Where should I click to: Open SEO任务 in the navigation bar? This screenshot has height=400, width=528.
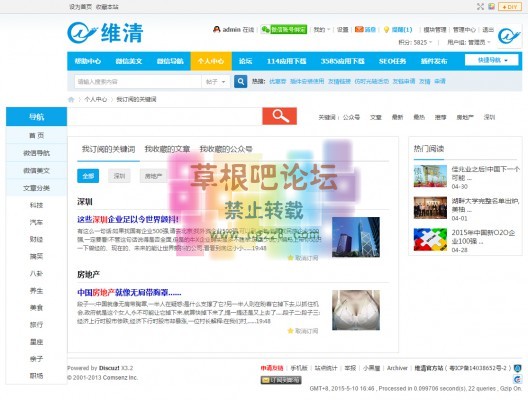click(x=392, y=61)
